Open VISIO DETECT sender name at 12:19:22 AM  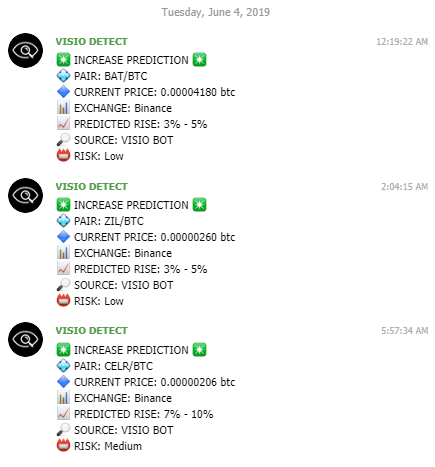pos(91,42)
